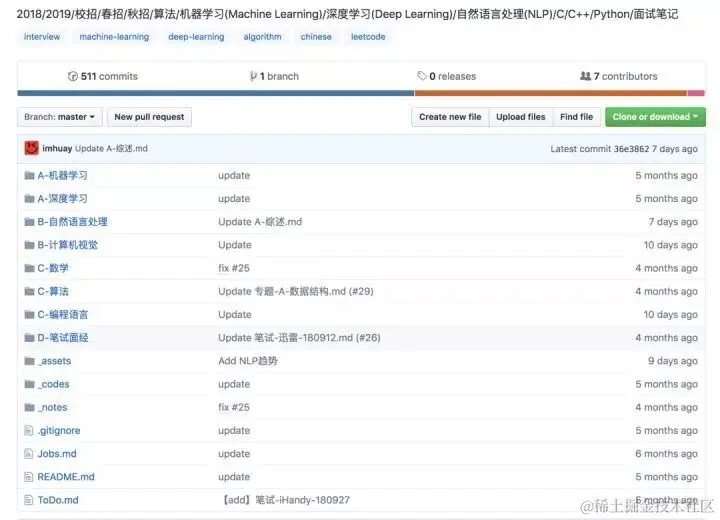Open latest commit hash 36e3862
The width and height of the screenshot is (720, 520).
[x=631, y=149]
